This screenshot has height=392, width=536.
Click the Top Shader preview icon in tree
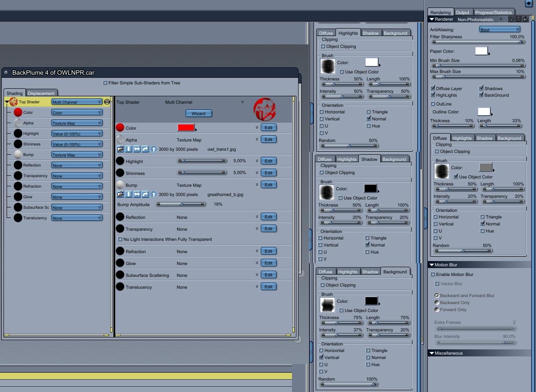(14, 102)
